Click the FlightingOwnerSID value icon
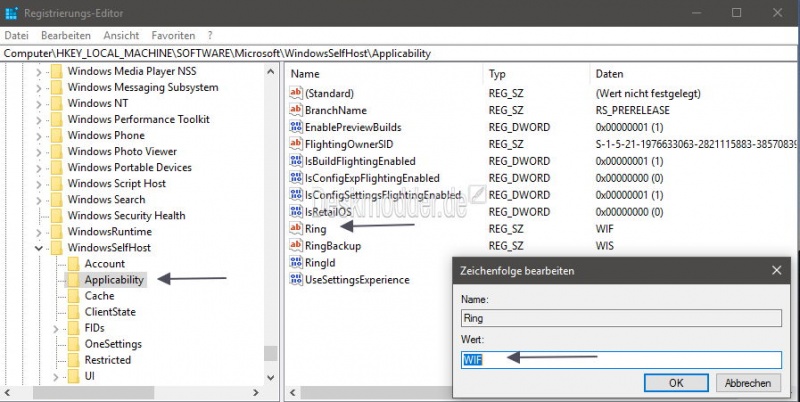The image size is (800, 402). point(295,144)
